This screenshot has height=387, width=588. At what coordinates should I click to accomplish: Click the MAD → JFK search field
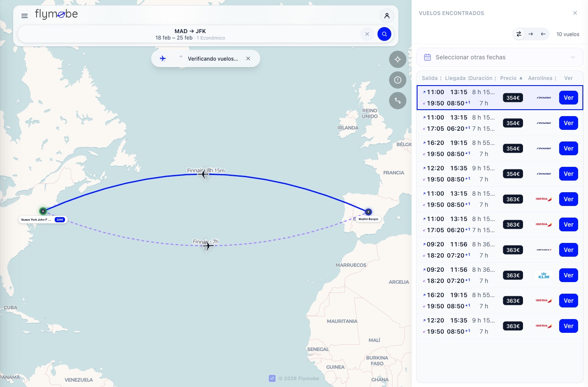click(x=190, y=34)
